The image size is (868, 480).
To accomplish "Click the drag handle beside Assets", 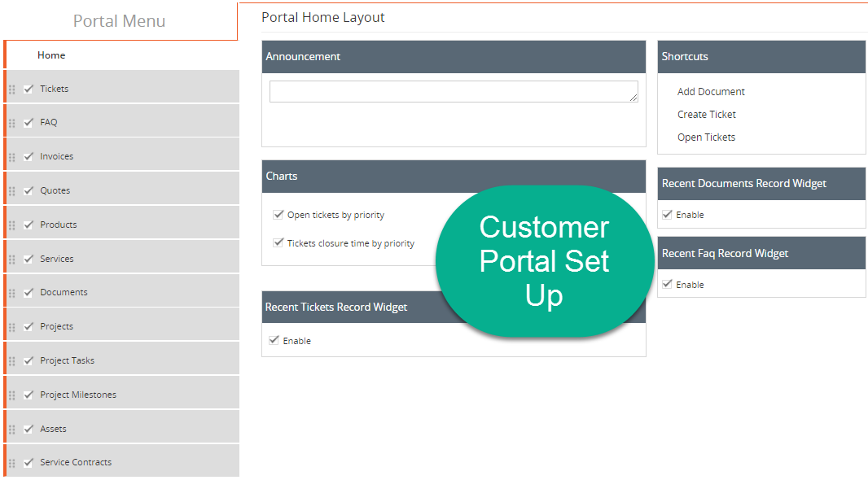I will point(11,429).
